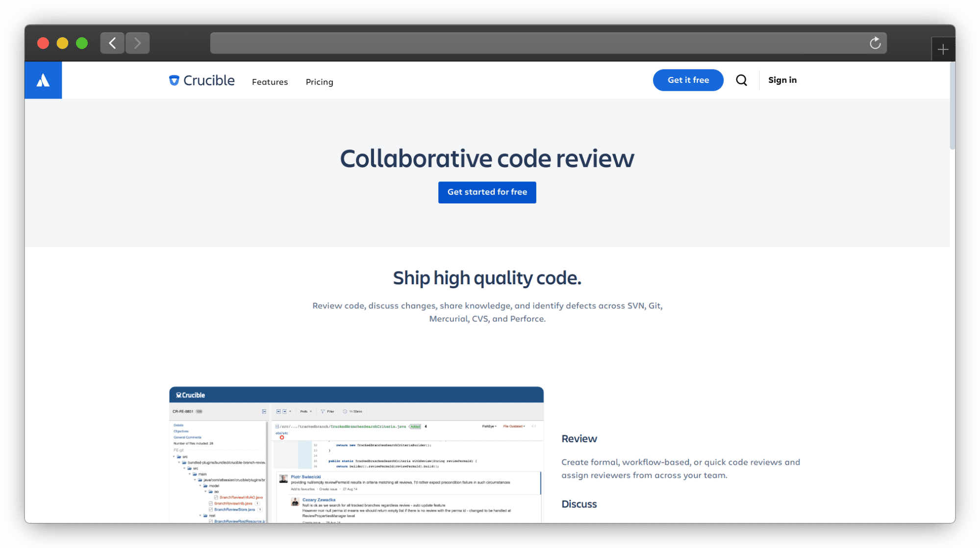The width and height of the screenshot is (980, 548).
Task: Click the Filter funnel icon in the review toolbar
Action: (323, 411)
